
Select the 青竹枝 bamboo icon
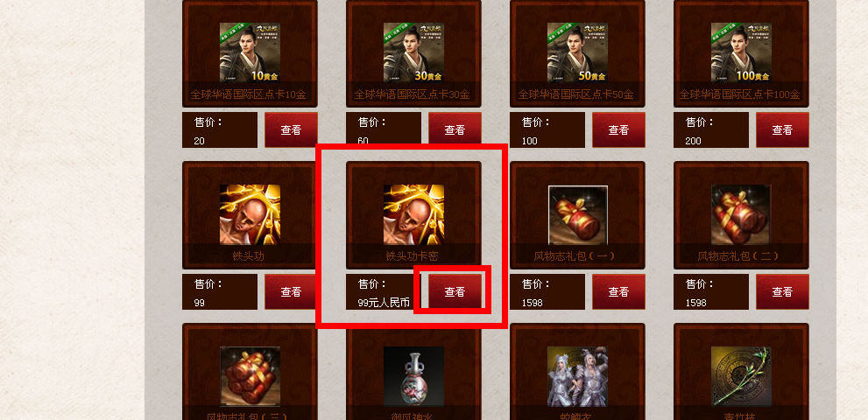(x=741, y=377)
